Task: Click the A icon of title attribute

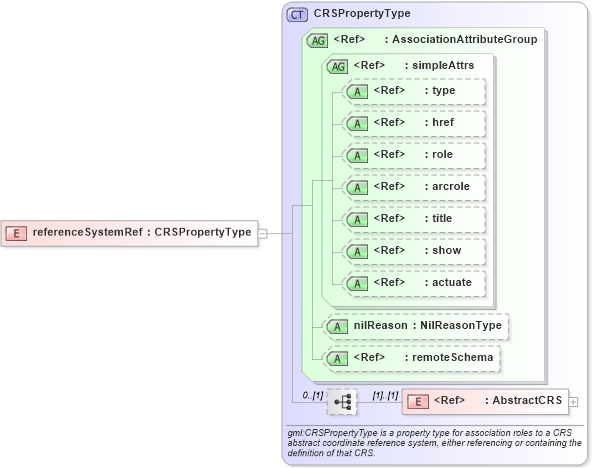Action: [357, 220]
